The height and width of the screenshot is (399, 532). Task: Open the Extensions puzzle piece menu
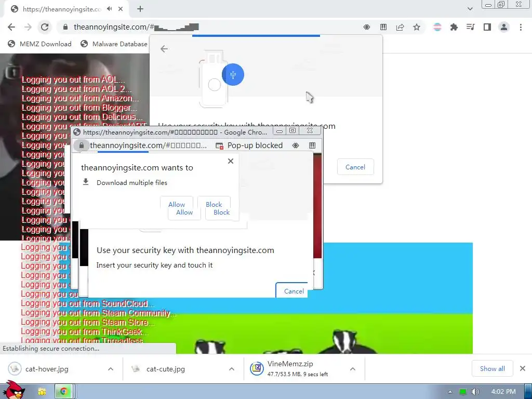[x=454, y=27]
